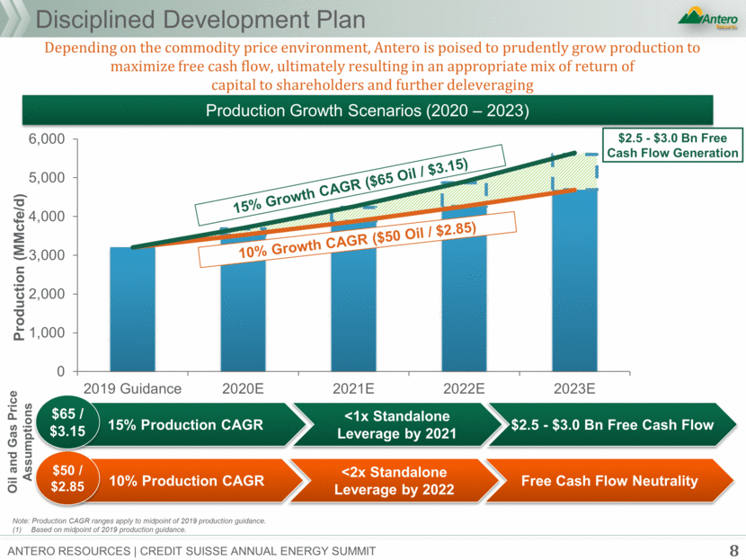
Task: Click the '2020E' axis label
Action: [243, 388]
